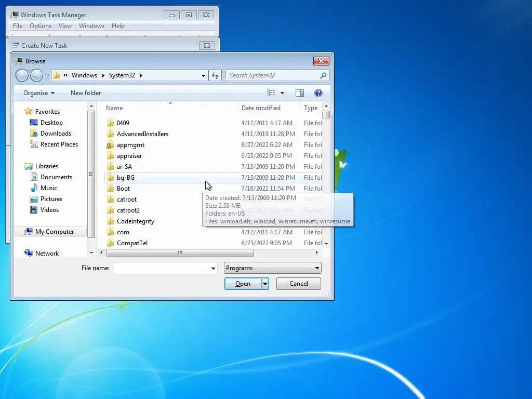Image resolution: width=532 pixels, height=399 pixels.
Task: Sort by the Type column header
Action: pyautogui.click(x=311, y=108)
